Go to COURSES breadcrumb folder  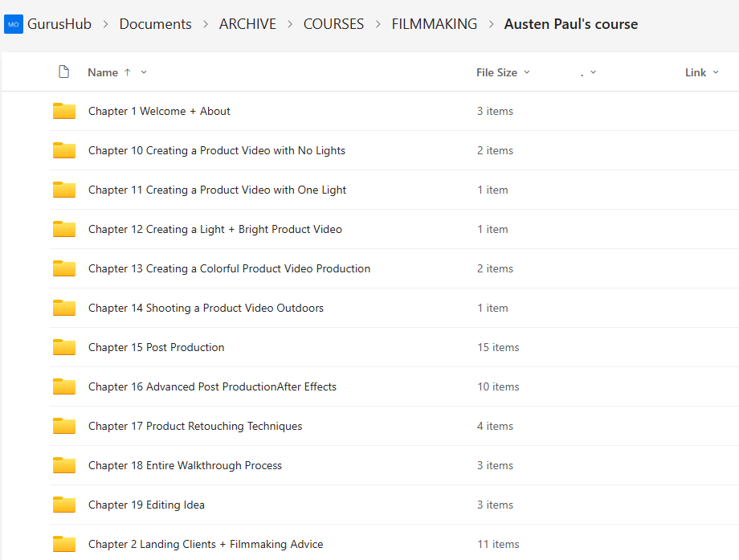(333, 24)
